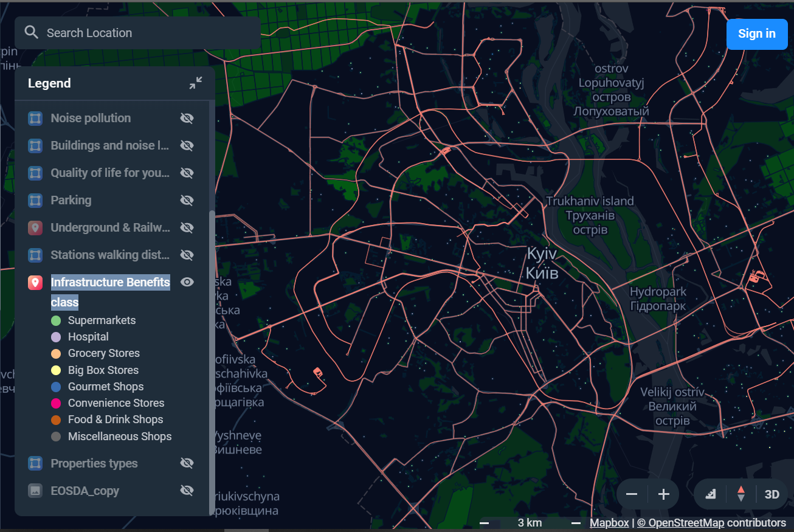Switch to 3D map view

point(772,494)
